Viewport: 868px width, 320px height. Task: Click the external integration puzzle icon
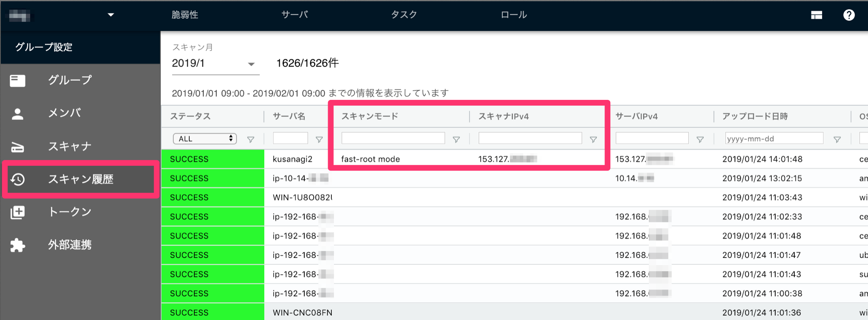click(18, 245)
